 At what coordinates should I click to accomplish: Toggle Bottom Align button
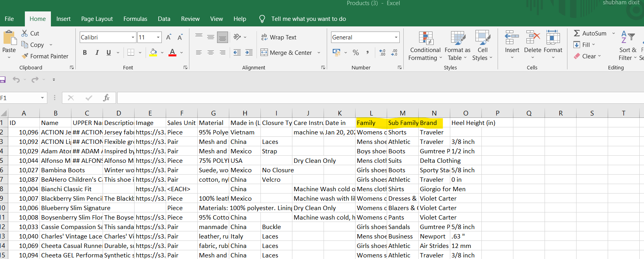pos(223,37)
